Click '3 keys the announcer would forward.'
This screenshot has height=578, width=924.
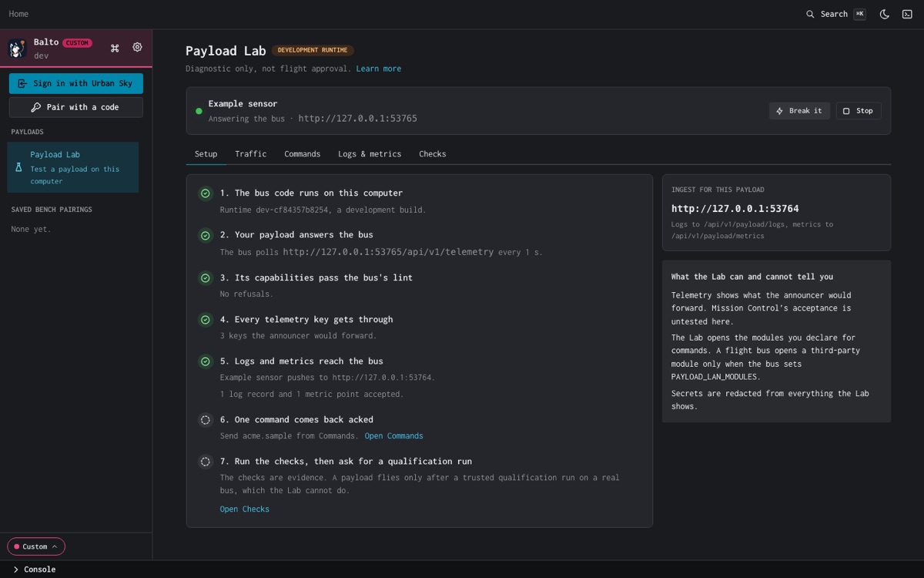click(x=298, y=336)
